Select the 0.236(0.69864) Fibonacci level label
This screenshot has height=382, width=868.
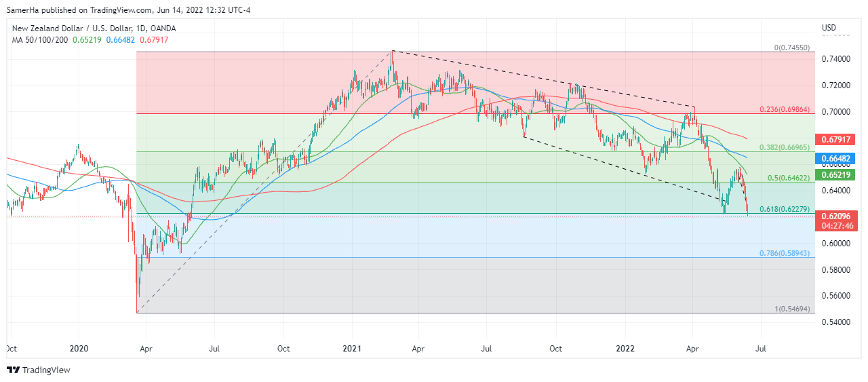(x=785, y=109)
